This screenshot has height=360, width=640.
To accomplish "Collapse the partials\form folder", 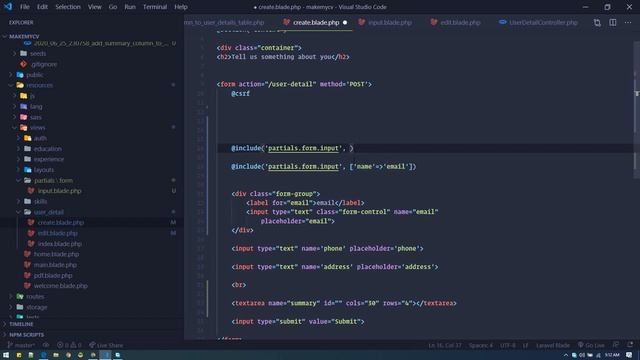I will (x=18, y=180).
